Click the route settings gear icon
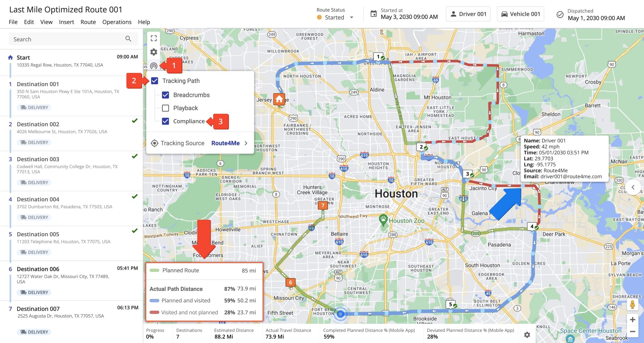 click(x=153, y=52)
